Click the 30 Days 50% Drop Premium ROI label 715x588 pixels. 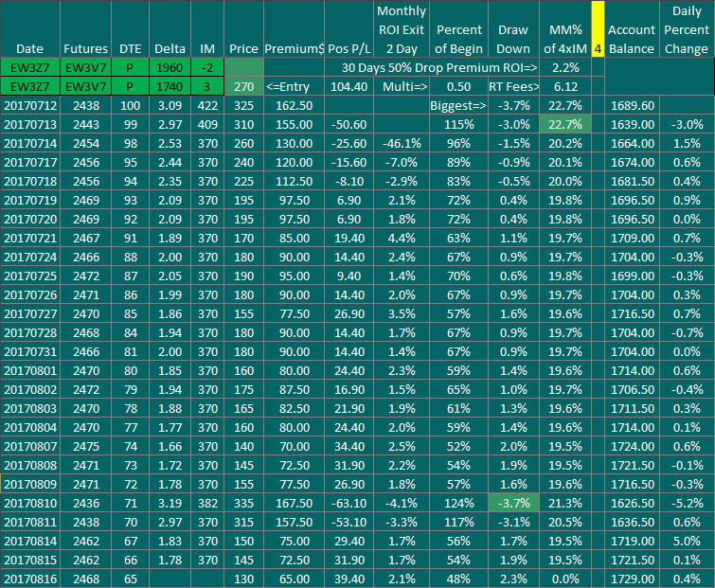click(439, 67)
